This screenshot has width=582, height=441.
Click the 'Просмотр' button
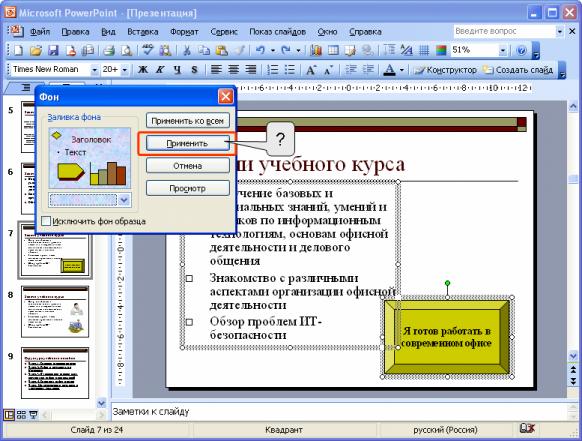pos(187,188)
